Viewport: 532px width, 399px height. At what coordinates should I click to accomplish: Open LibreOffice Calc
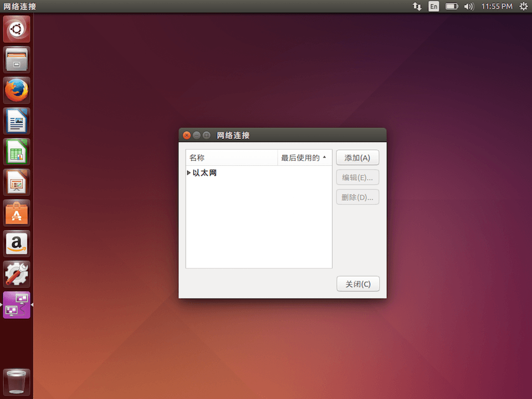click(16, 151)
